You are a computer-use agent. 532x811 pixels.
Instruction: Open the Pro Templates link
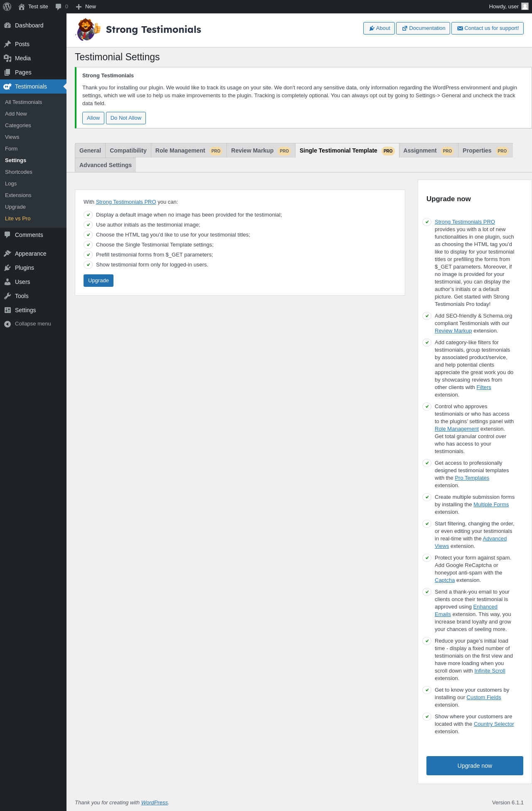pyautogui.click(x=472, y=478)
